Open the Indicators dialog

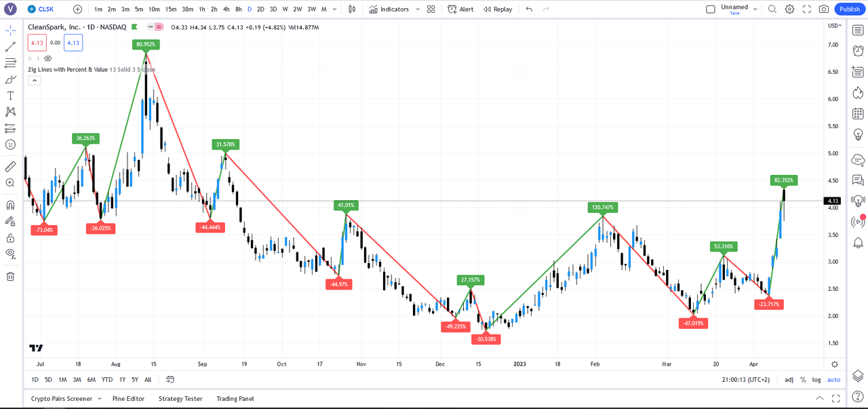[389, 9]
